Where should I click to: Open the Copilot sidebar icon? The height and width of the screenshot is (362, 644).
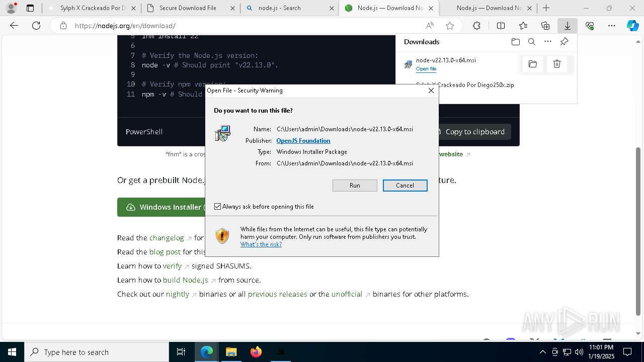coord(632,26)
